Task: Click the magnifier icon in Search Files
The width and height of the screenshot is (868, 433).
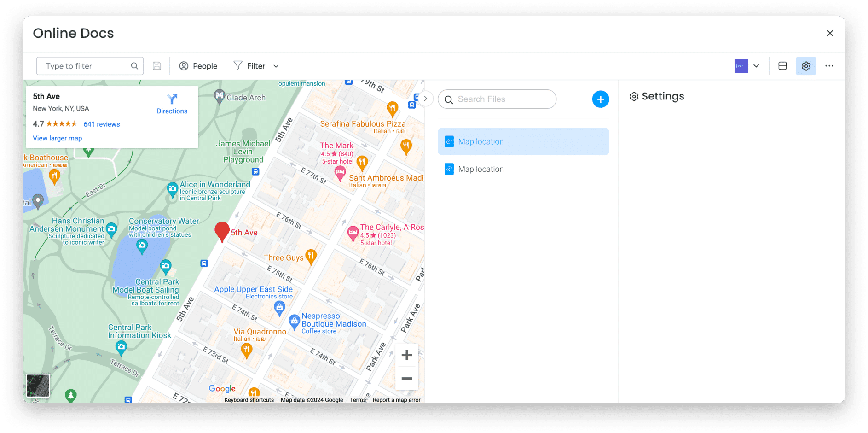Action: [449, 99]
